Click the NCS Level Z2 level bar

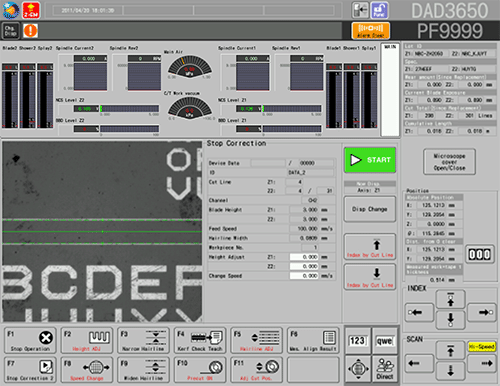pyautogui.click(x=130, y=109)
